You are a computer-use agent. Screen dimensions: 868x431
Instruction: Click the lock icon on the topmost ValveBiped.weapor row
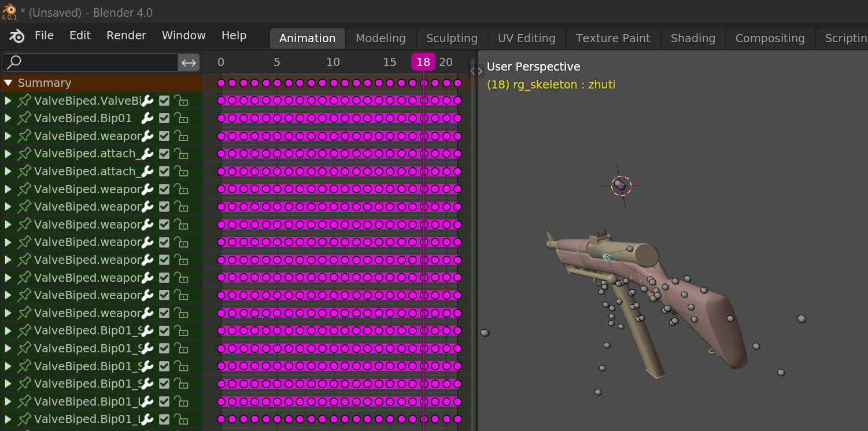(x=182, y=136)
